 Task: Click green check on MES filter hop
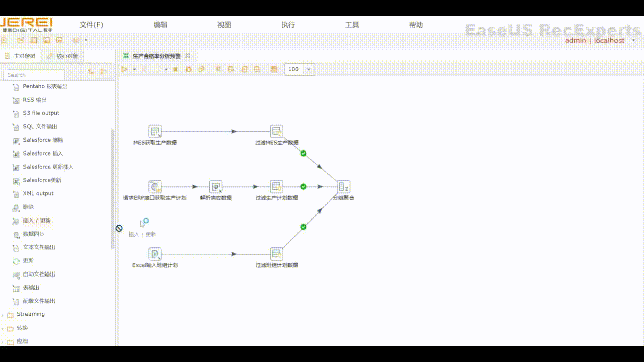click(x=303, y=153)
